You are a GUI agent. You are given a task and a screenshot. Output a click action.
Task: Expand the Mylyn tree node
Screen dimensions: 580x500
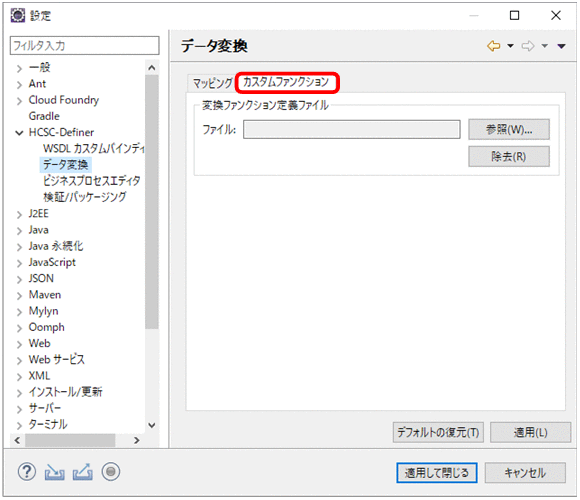(x=19, y=312)
